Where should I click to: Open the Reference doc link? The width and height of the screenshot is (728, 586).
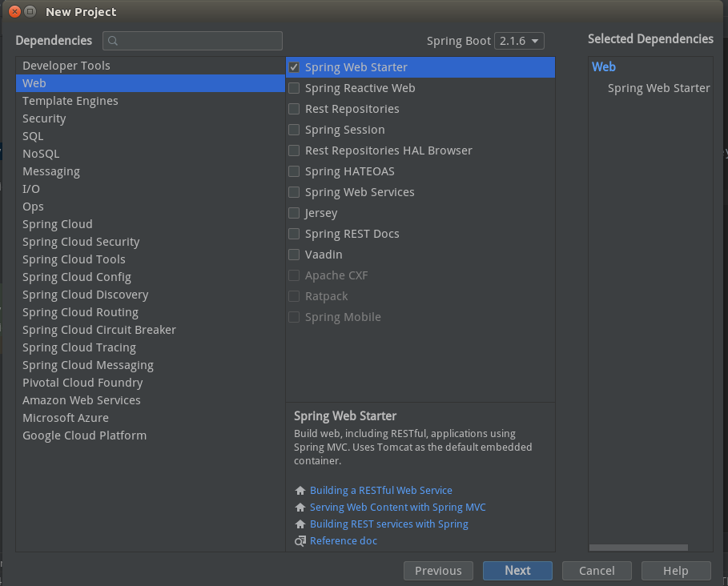point(344,541)
